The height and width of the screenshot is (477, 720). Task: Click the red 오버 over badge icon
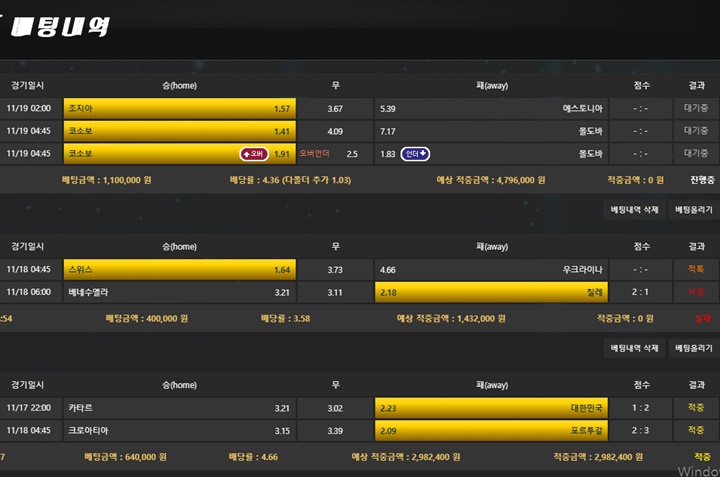coord(254,154)
